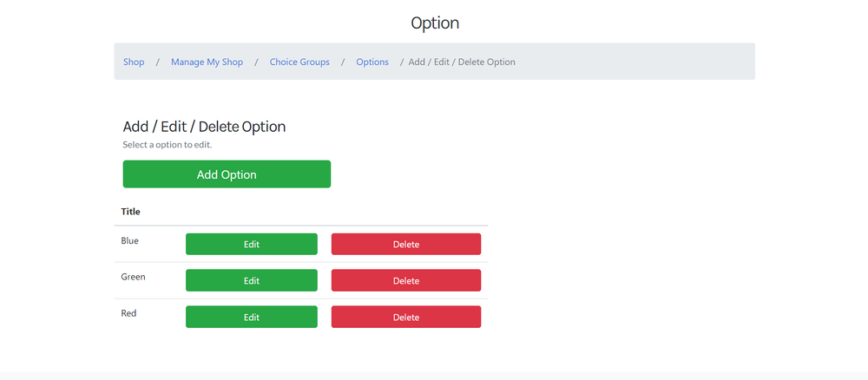The width and height of the screenshot is (868, 380).
Task: Click the green Add Option button
Action: [x=227, y=174]
